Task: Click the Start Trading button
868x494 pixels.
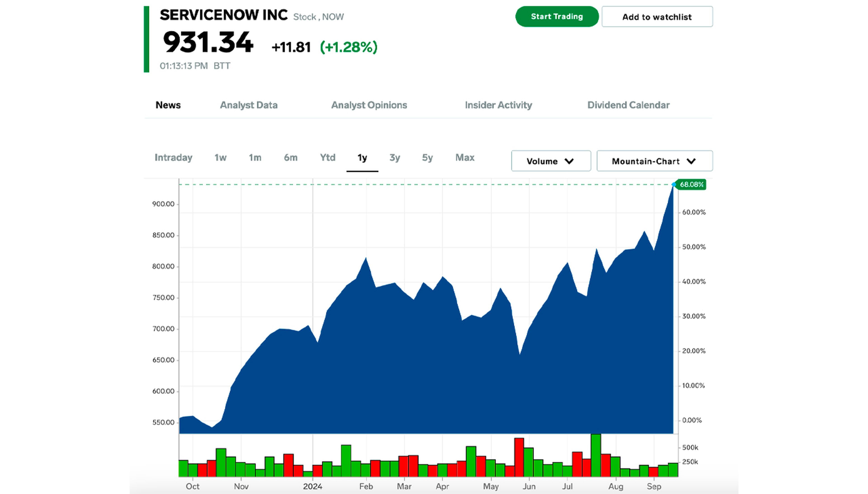Action: (x=557, y=16)
